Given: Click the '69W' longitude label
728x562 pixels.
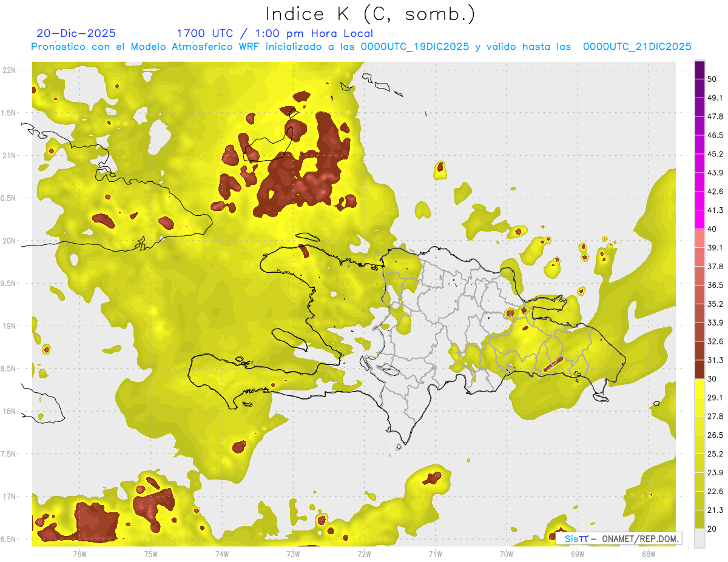Looking at the screenshot, I should pyautogui.click(x=577, y=554).
